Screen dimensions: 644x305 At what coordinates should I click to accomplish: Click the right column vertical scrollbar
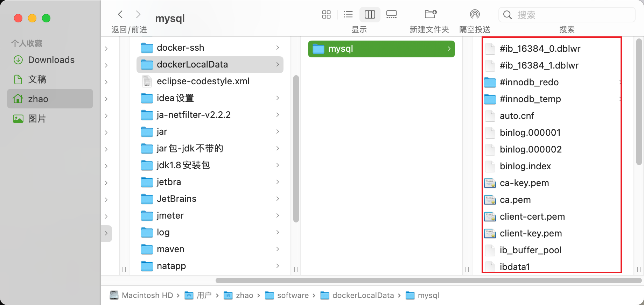639,101
